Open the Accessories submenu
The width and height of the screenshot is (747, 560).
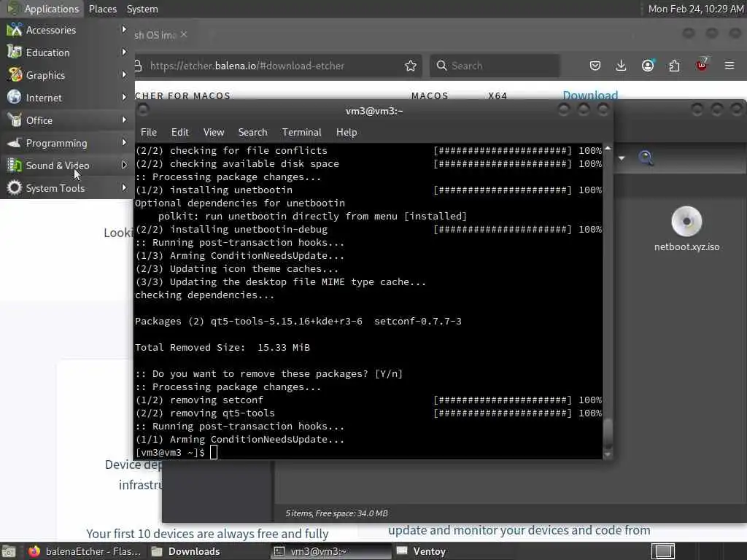(67, 30)
